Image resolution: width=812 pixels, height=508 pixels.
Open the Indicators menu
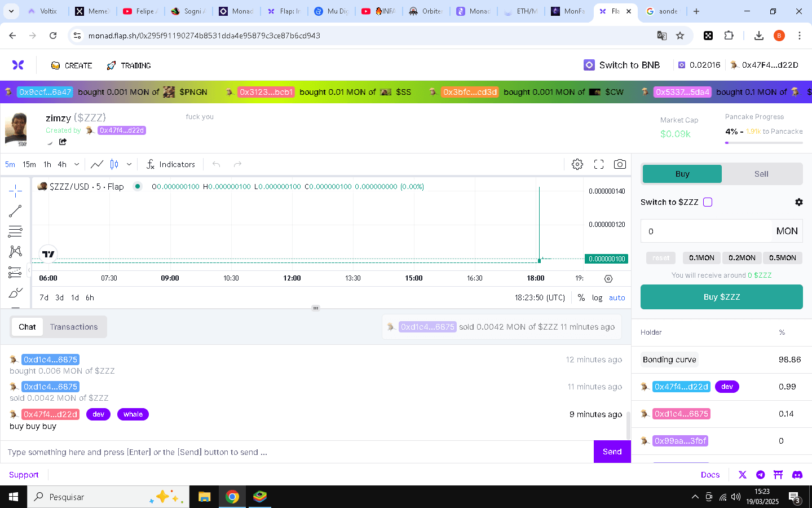(170, 164)
